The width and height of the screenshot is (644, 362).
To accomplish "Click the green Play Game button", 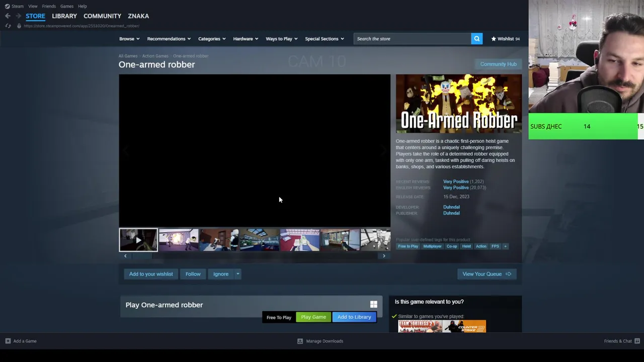I will (x=313, y=317).
